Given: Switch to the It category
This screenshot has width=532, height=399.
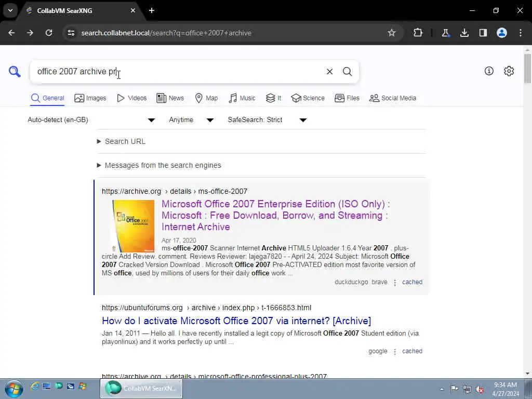Looking at the screenshot, I should [273, 98].
